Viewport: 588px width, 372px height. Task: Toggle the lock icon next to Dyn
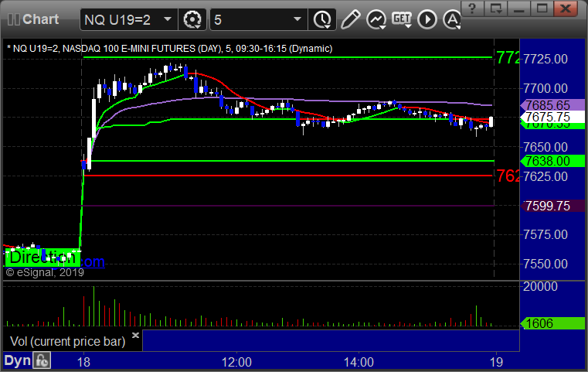[42, 360]
